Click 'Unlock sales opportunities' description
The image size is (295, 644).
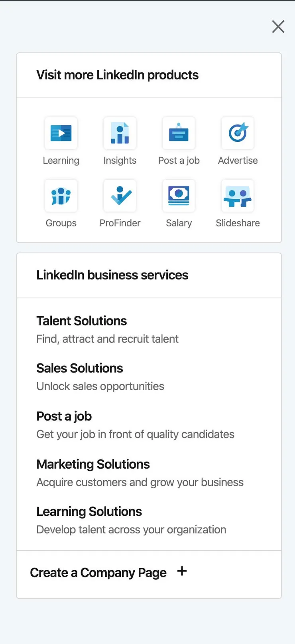click(100, 386)
